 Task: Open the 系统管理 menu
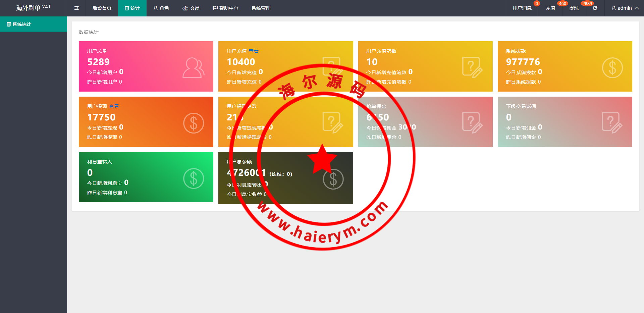261,8
